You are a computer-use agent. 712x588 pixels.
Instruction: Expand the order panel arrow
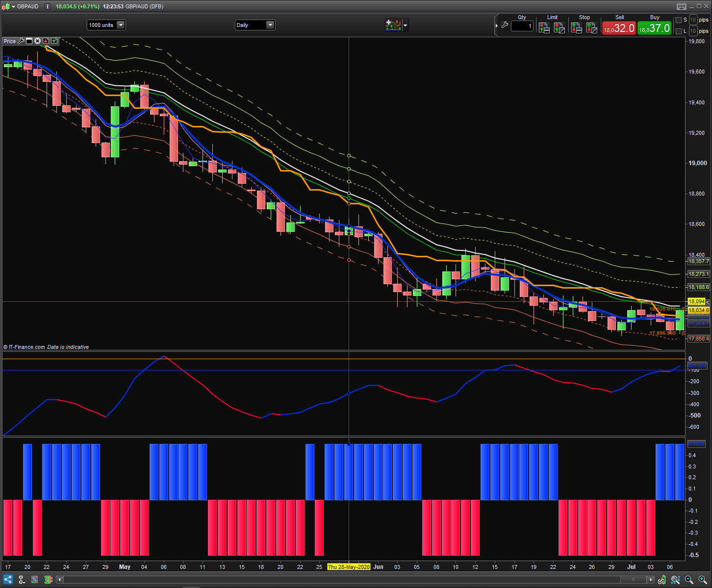tap(497, 25)
